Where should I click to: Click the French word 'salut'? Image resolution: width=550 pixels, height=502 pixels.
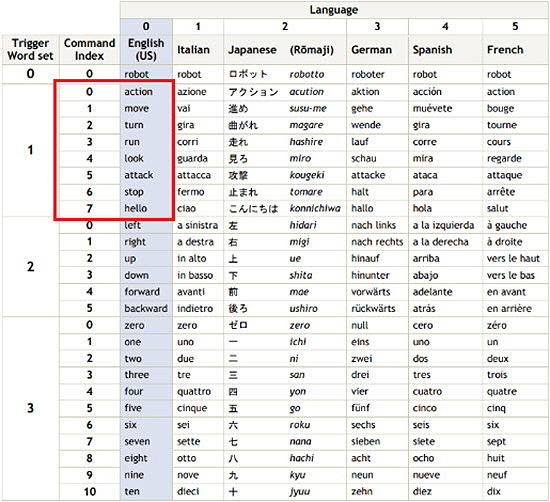(x=497, y=208)
